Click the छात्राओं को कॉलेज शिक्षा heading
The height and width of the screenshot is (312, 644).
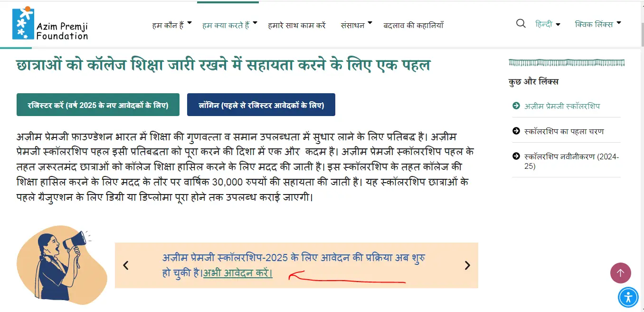(x=223, y=65)
